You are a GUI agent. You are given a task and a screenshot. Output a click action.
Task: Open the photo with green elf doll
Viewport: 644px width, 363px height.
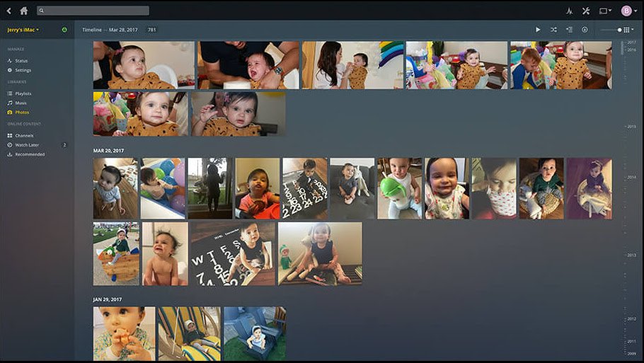(320, 254)
